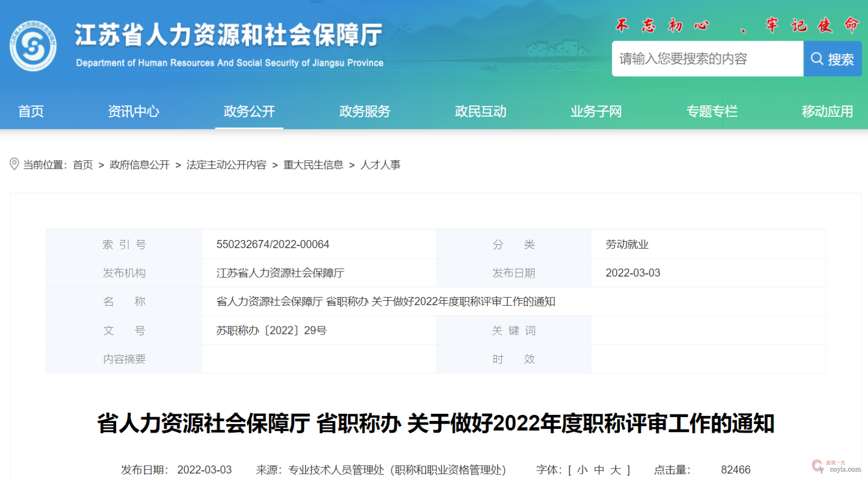Viewport: 868px width, 480px height.
Task: Set font size to 小
Action: [x=583, y=470]
